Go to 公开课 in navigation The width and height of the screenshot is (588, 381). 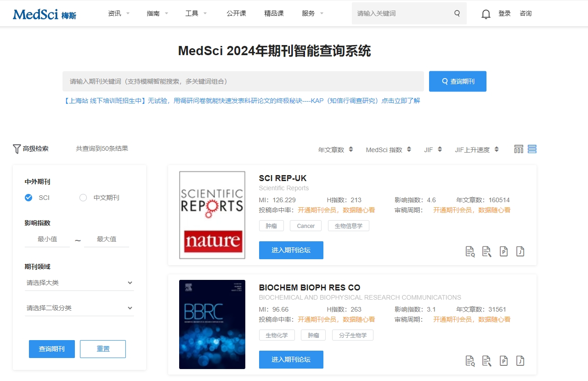point(236,13)
